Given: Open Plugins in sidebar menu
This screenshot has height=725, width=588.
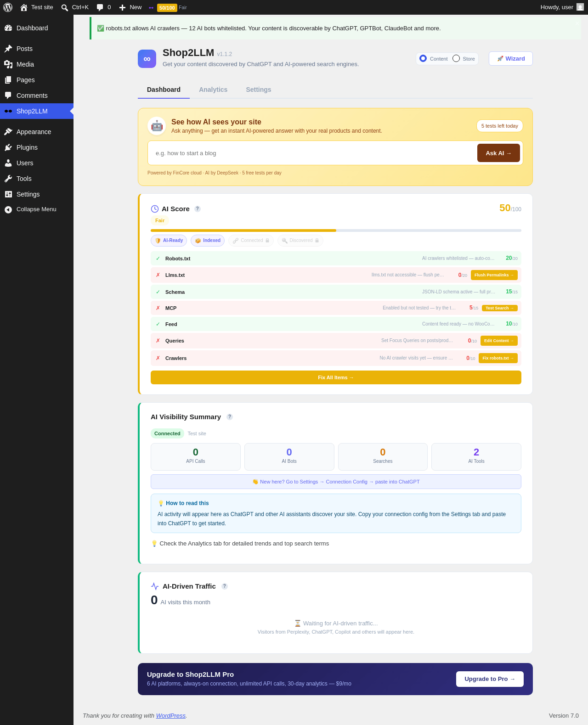Looking at the screenshot, I should point(37,147).
